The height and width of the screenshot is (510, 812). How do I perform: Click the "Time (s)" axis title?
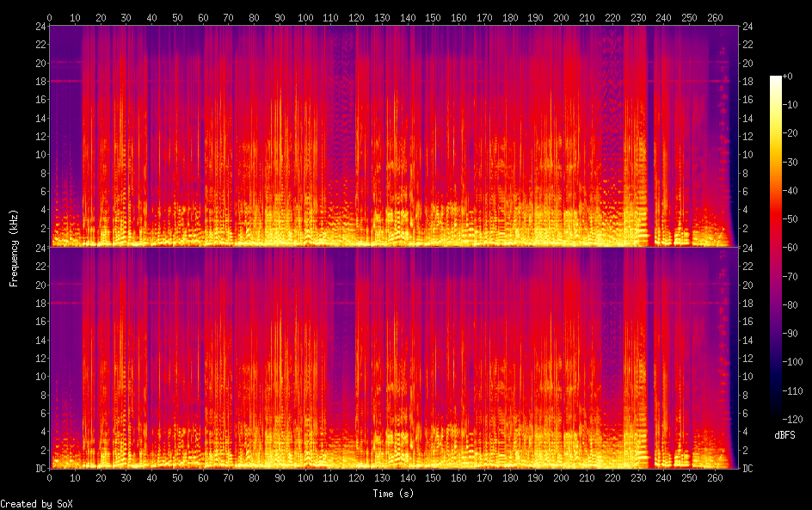click(393, 494)
